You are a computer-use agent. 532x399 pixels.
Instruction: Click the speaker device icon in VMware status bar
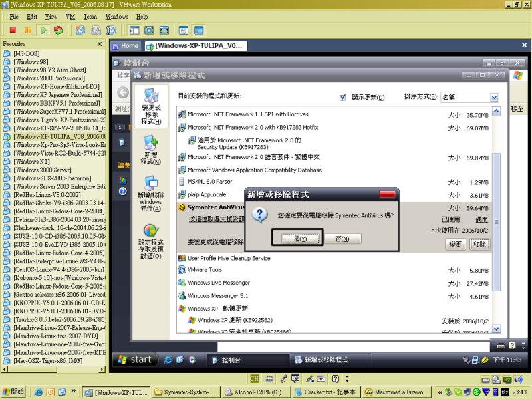(518, 380)
